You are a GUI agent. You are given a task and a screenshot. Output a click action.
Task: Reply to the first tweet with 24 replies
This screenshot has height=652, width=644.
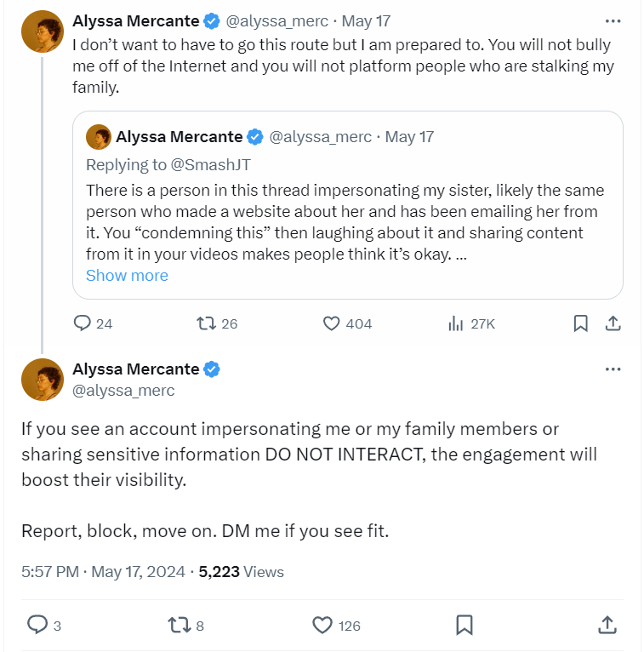tap(83, 323)
